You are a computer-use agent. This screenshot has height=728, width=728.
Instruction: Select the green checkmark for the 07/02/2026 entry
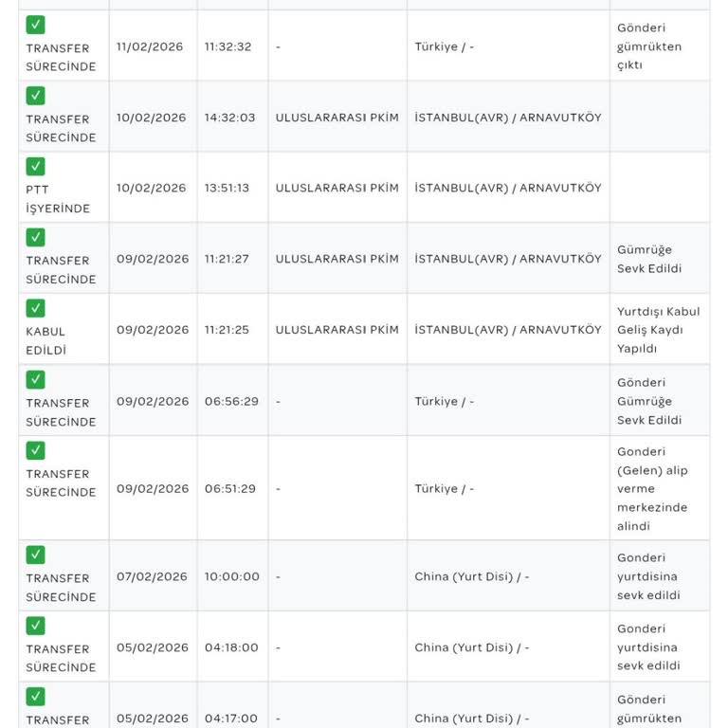coord(35,555)
